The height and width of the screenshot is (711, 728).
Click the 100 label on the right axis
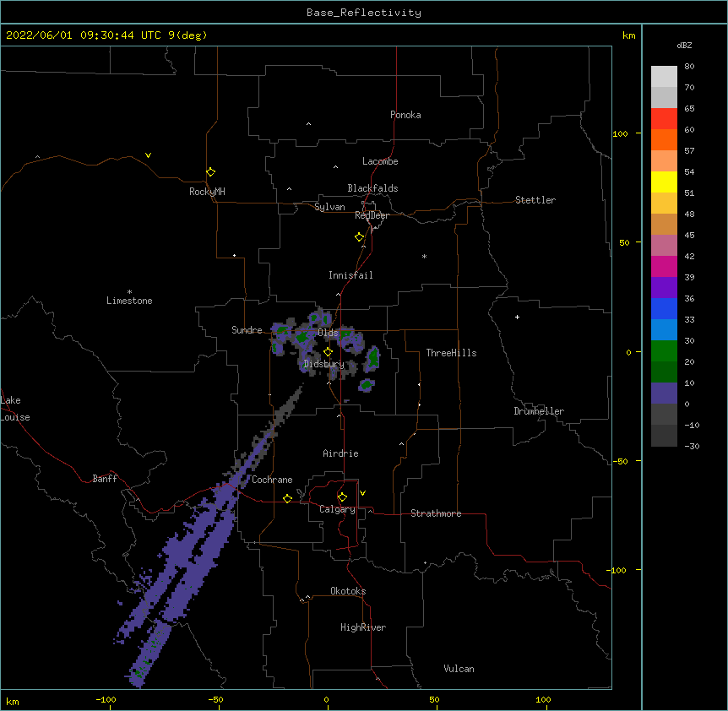coord(620,133)
